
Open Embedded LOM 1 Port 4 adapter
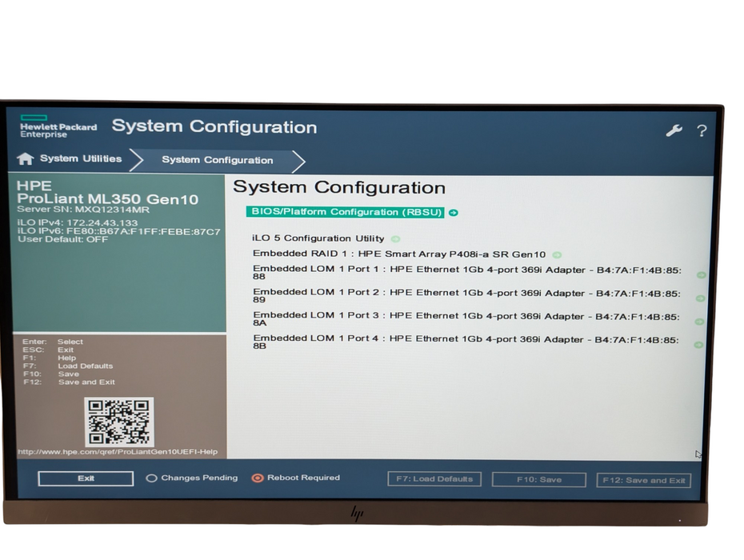pos(466,342)
